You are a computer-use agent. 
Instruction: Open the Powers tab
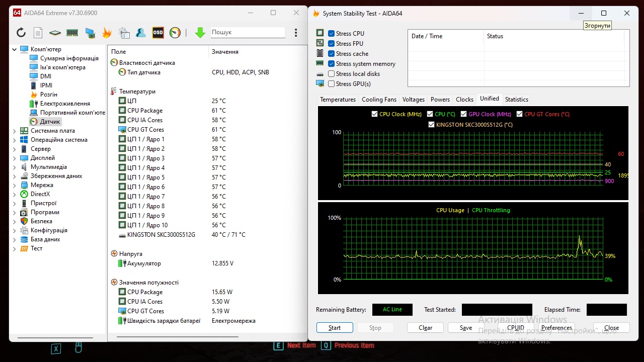(440, 100)
